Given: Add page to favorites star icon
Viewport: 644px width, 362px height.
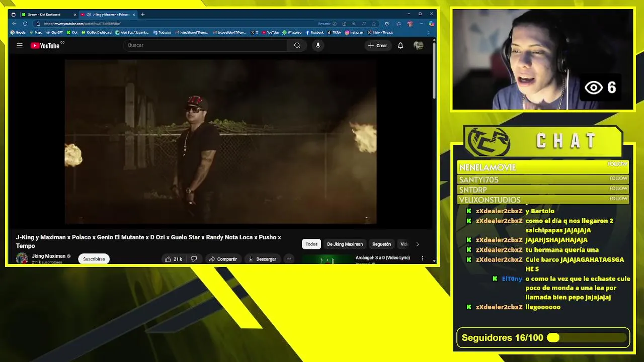Looking at the screenshot, I should (x=374, y=24).
